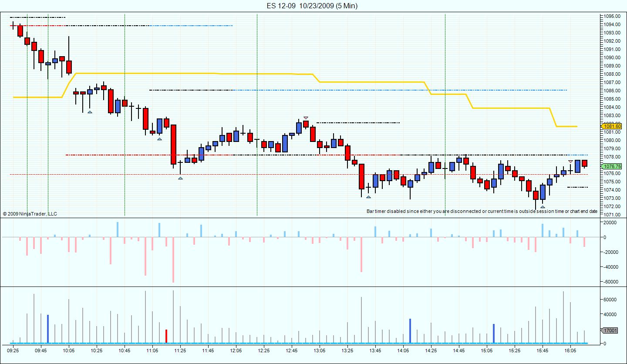Image resolution: width=627 pixels, height=364 pixels.
Task: Click the chart title "ES 12-09 10/23/2009 (5 Min)"
Action: [312, 6]
